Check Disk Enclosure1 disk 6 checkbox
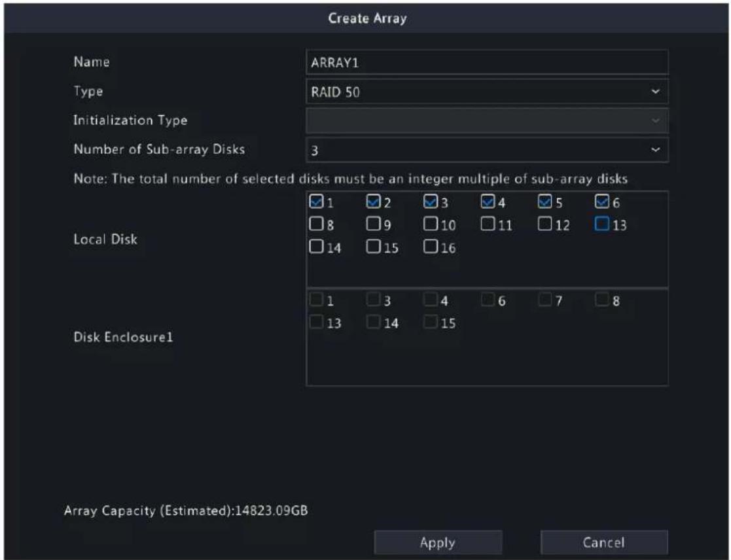731x560 pixels. (488, 299)
